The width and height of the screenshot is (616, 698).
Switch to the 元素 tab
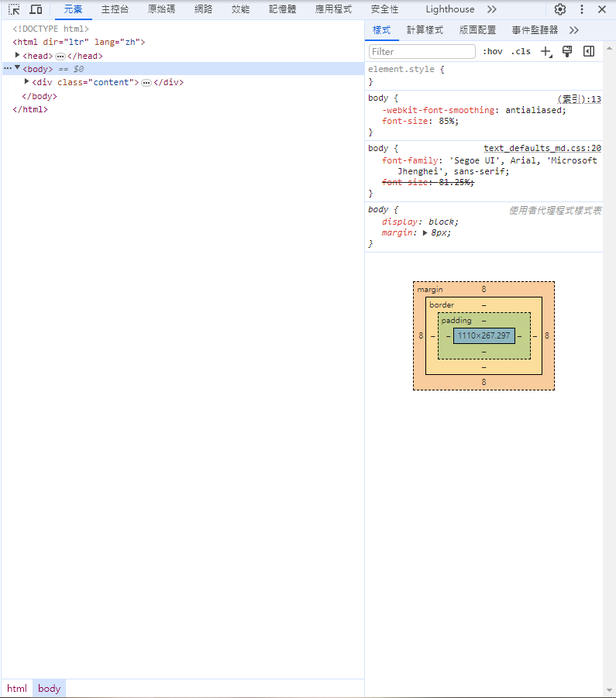(73, 9)
